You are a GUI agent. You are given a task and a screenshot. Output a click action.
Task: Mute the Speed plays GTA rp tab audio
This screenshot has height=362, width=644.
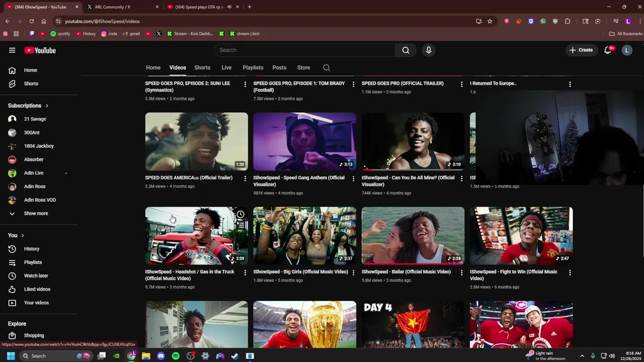tap(229, 7)
